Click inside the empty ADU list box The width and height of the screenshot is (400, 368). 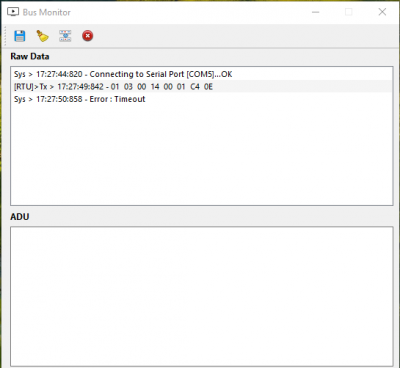202,297
